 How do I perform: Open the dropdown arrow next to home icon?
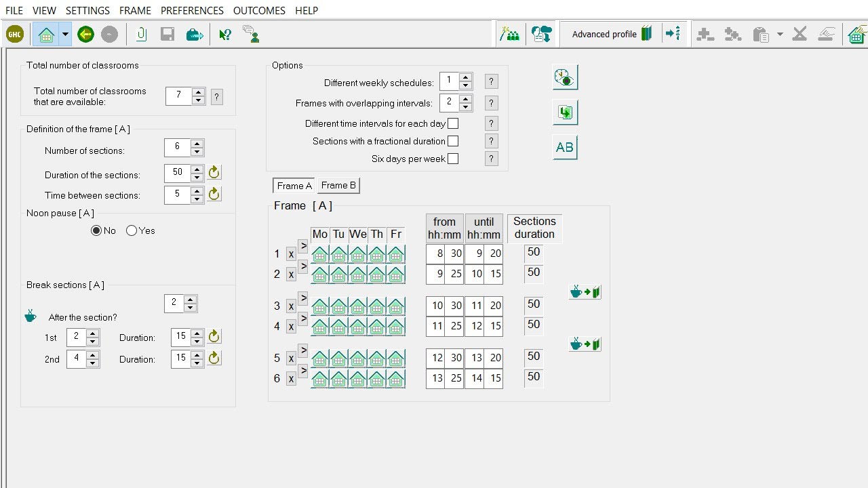pos(65,34)
